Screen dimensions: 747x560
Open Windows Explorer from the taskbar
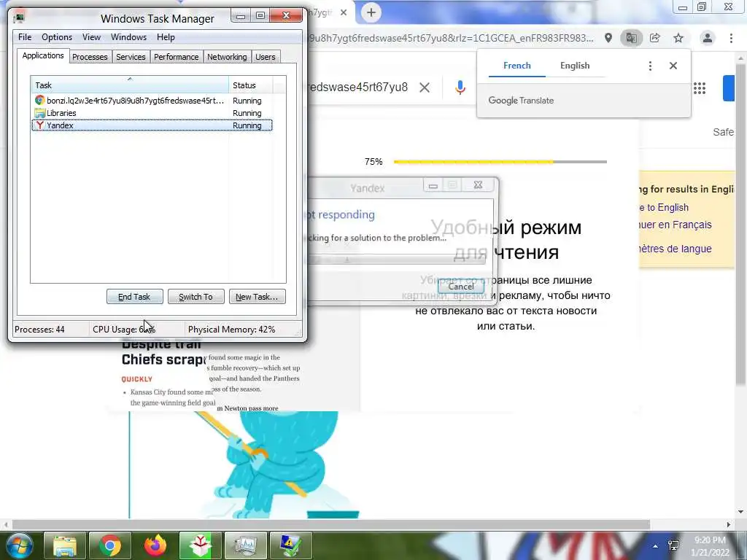tap(65, 545)
